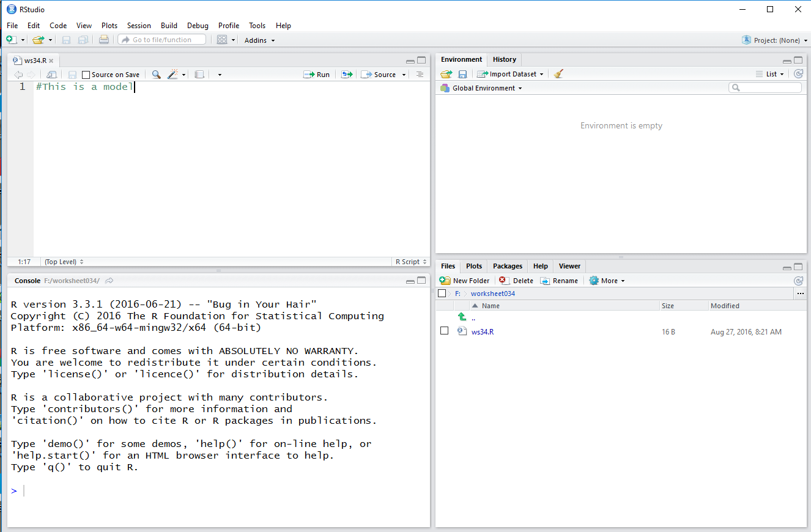Screen dimensions: 811x532
Task: Open the Plots menu in menu bar
Action: click(109, 26)
